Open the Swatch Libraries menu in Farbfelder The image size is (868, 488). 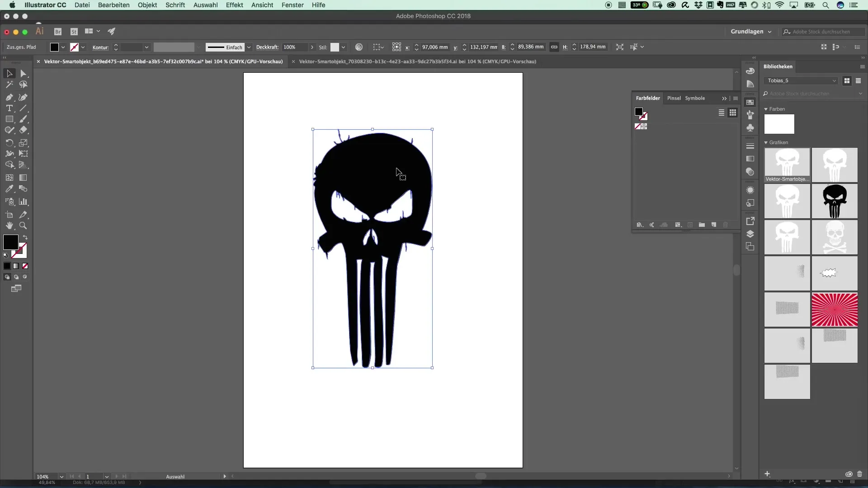tap(640, 225)
